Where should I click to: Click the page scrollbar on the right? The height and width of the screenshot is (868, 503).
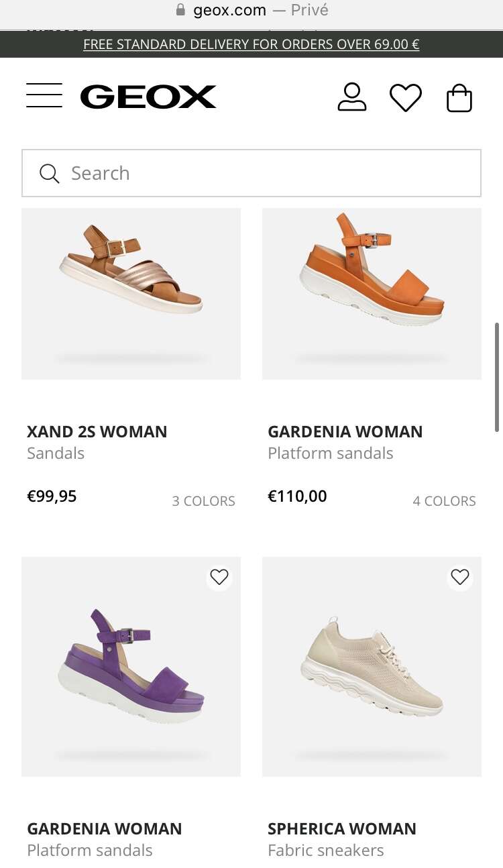tap(497, 377)
